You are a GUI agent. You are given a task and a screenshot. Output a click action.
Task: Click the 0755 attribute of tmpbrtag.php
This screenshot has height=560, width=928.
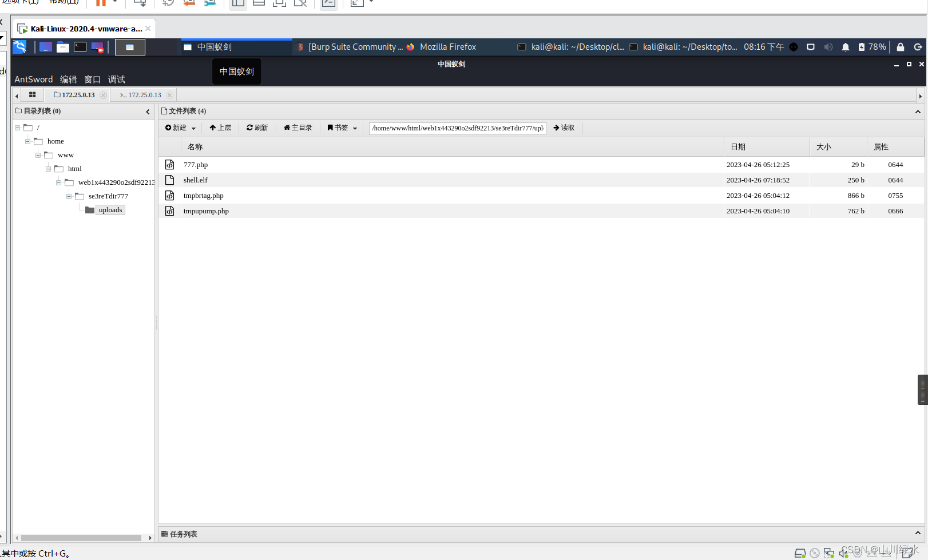click(895, 196)
